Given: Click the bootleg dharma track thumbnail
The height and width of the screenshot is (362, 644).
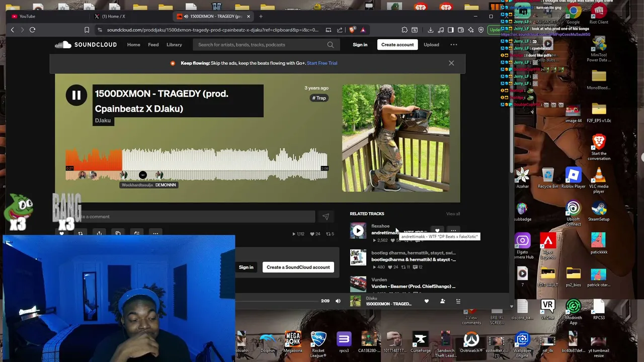Looking at the screenshot, I should tap(358, 257).
